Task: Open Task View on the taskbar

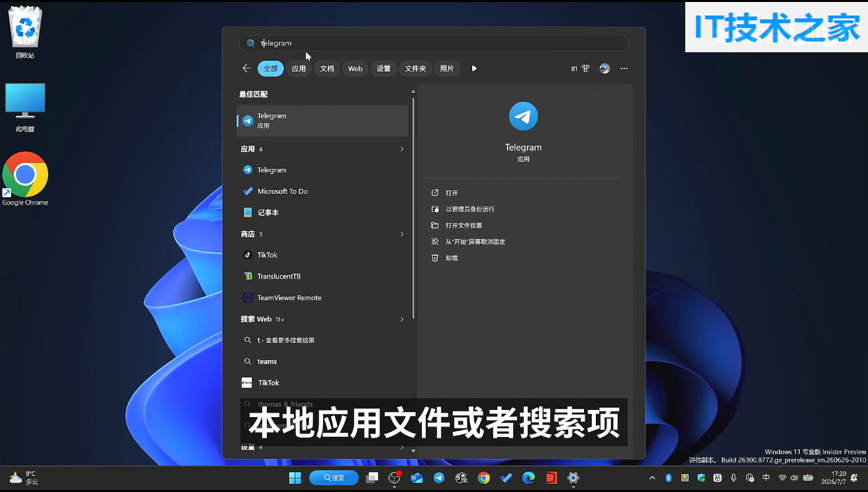Action: [x=372, y=477]
